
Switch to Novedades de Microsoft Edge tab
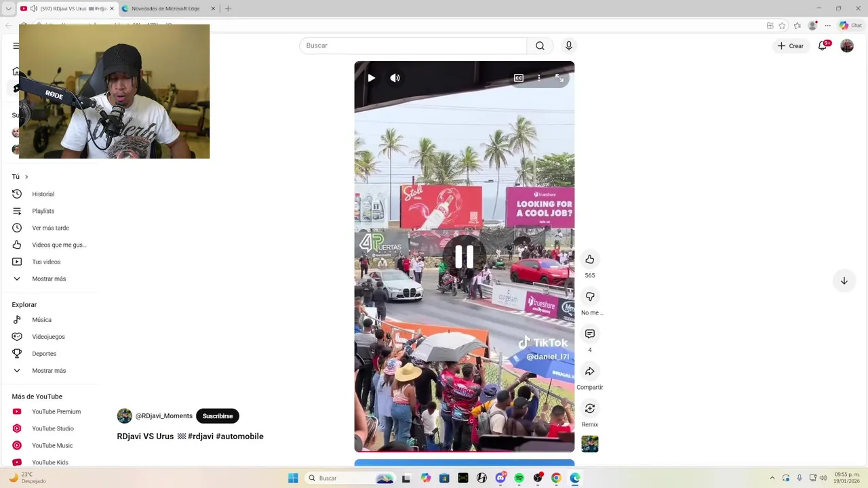(x=165, y=9)
